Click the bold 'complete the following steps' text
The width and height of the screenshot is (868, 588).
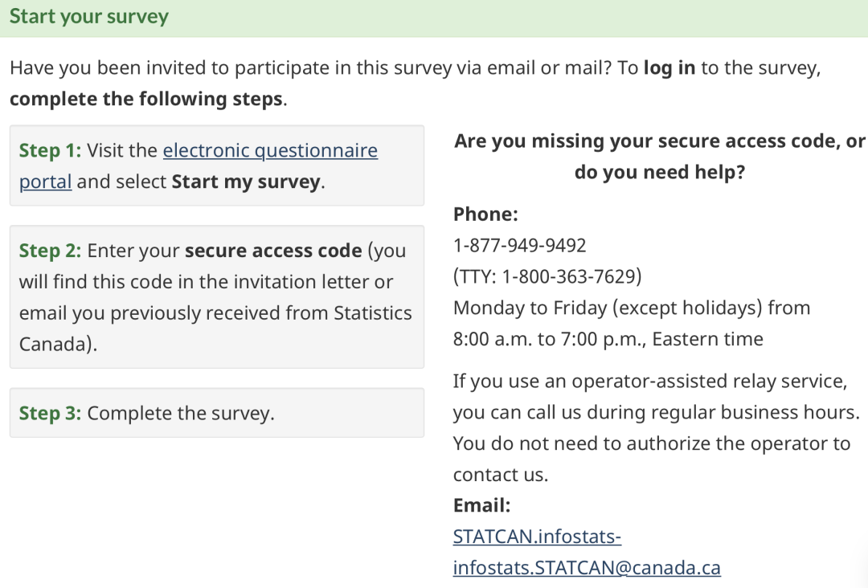tap(146, 99)
